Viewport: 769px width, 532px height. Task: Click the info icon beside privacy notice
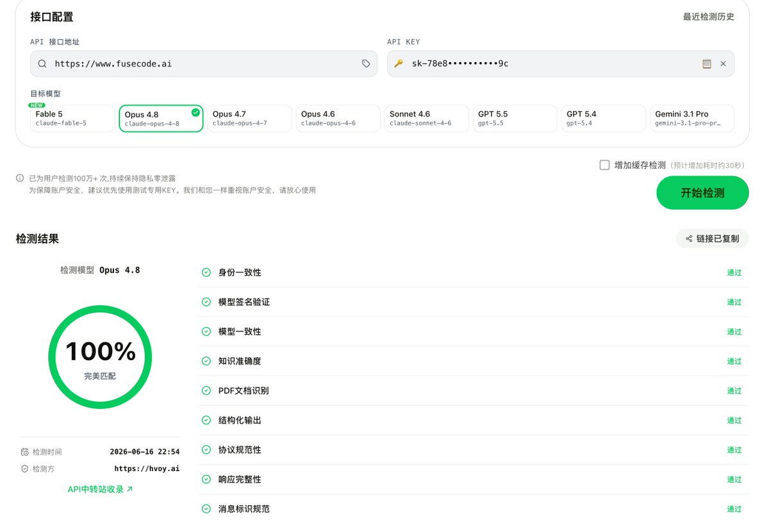click(20, 178)
